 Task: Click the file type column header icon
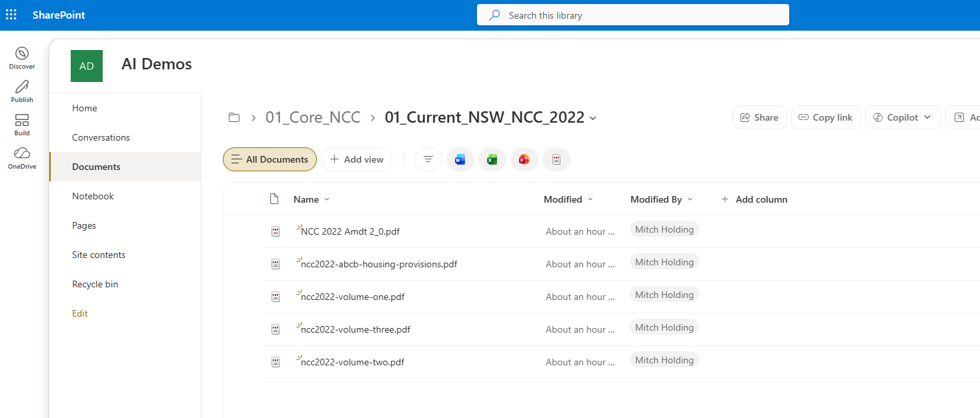(x=274, y=199)
